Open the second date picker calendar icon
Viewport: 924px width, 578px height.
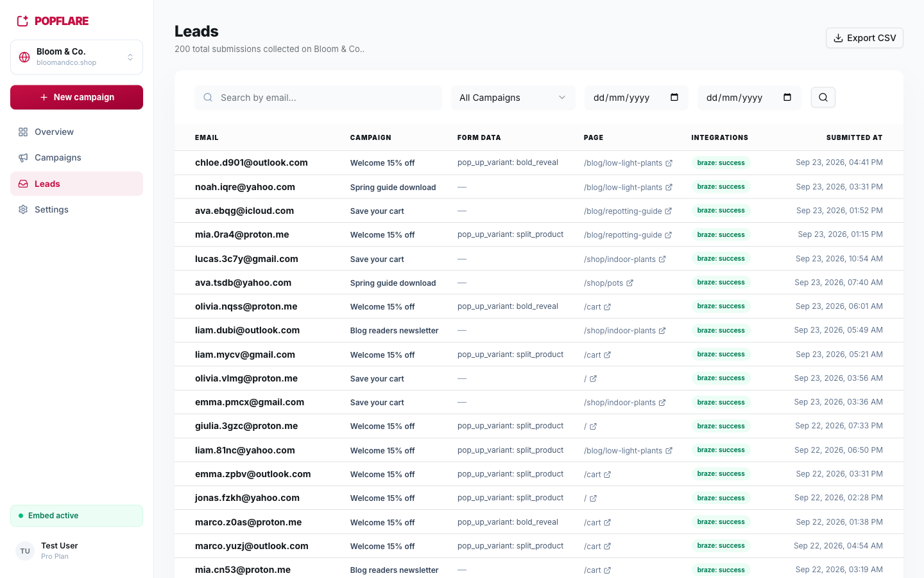click(x=787, y=98)
